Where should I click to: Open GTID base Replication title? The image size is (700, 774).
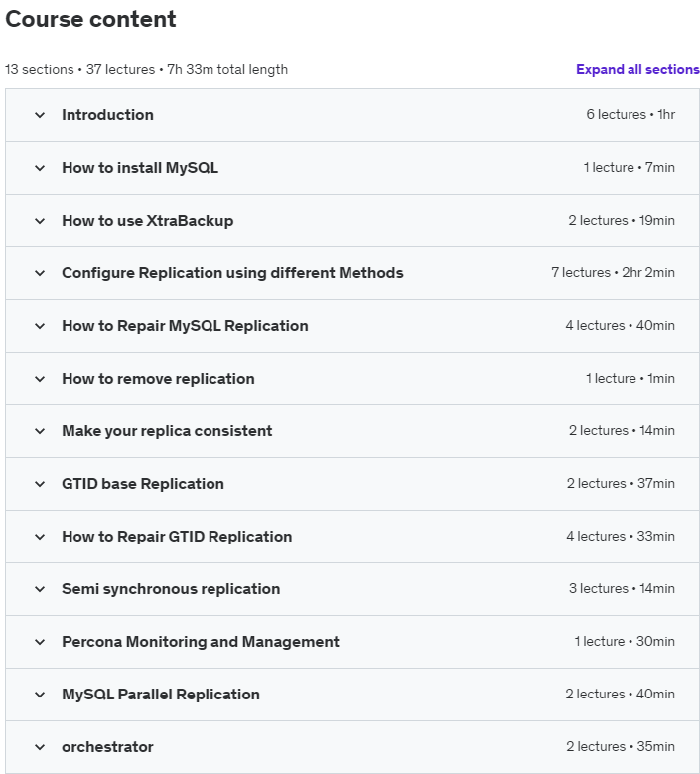[143, 484]
